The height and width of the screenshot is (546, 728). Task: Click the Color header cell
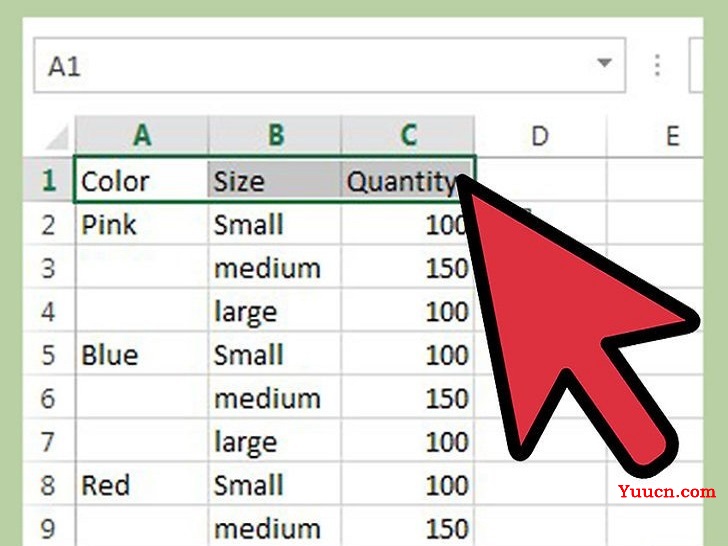141,180
